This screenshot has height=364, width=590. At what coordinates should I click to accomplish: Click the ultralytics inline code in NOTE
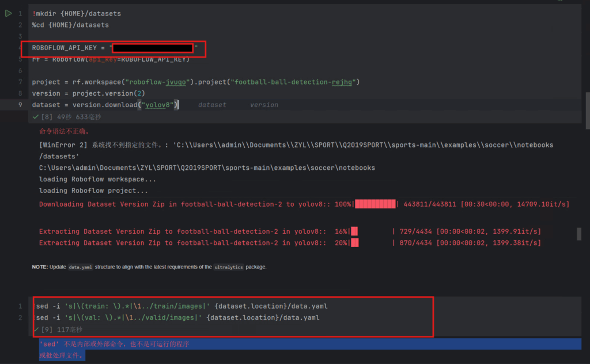(x=229, y=267)
